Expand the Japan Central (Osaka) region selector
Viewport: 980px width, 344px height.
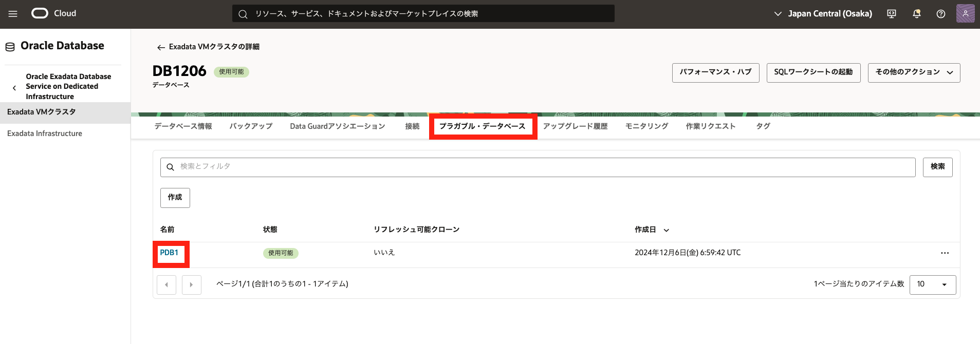pyautogui.click(x=823, y=14)
